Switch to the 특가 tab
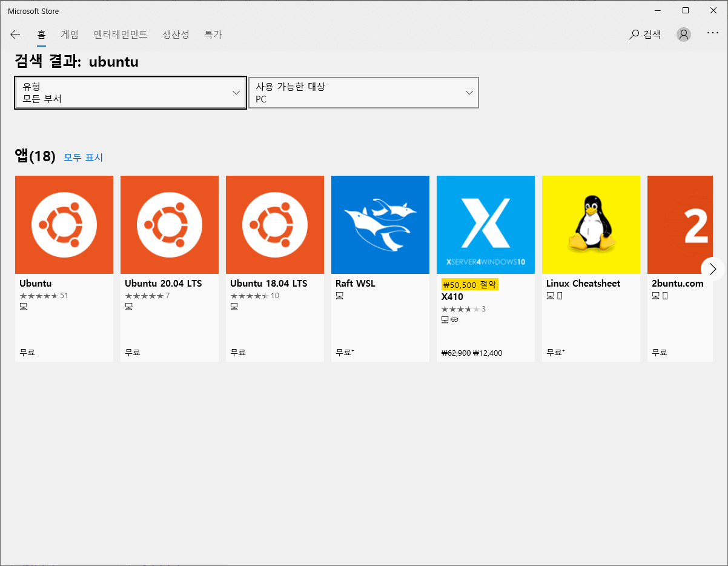 click(213, 35)
